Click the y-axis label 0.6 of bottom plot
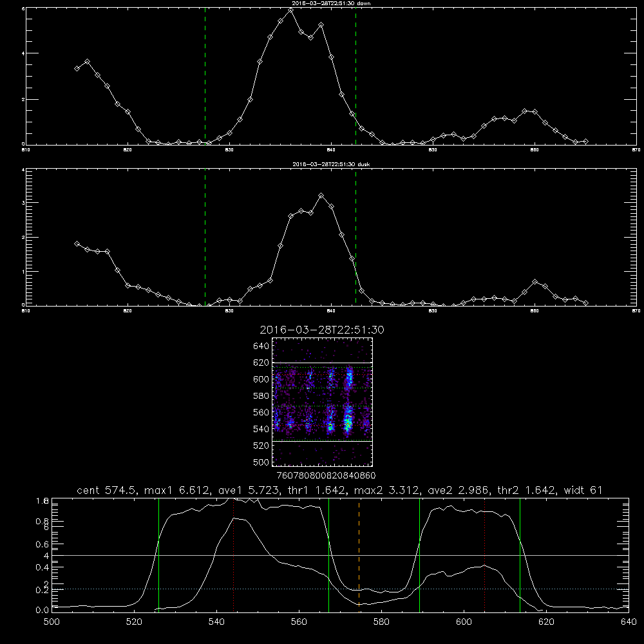The height and width of the screenshot is (644, 644). click(43, 544)
